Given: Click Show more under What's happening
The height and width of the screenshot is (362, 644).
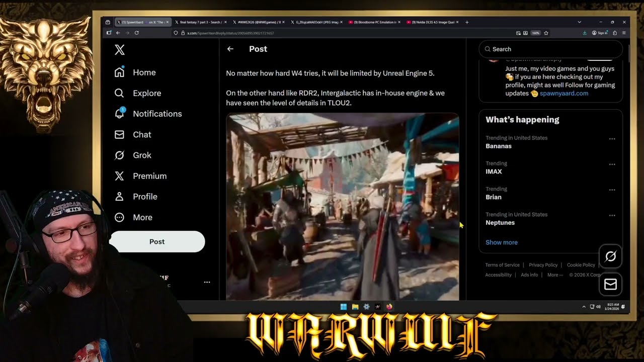Looking at the screenshot, I should [x=502, y=242].
